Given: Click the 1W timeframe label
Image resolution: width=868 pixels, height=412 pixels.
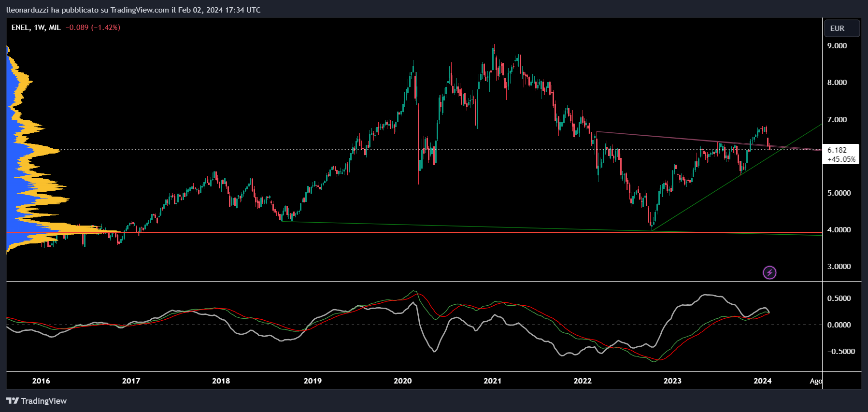Looking at the screenshot, I should click(x=39, y=28).
